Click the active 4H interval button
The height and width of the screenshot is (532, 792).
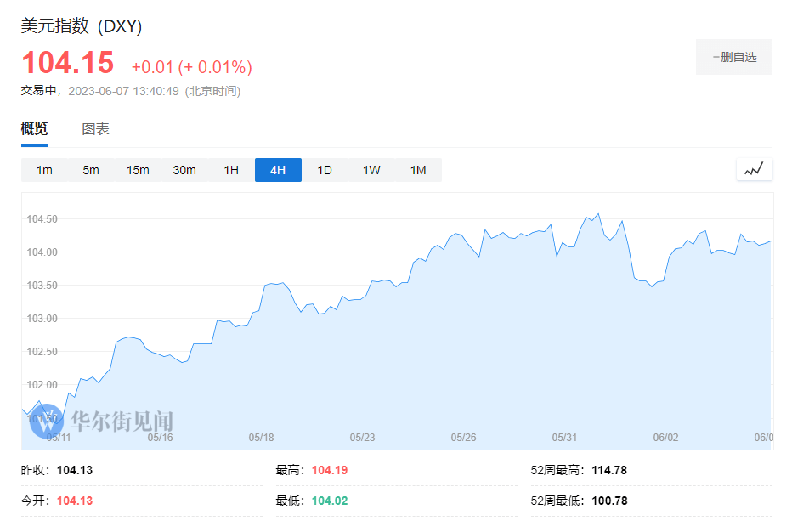[278, 170]
